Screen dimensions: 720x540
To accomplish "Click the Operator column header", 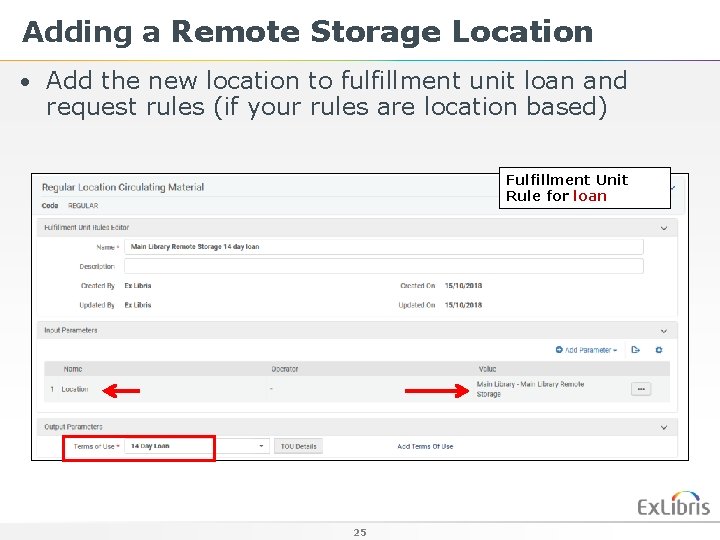I will 285,369.
